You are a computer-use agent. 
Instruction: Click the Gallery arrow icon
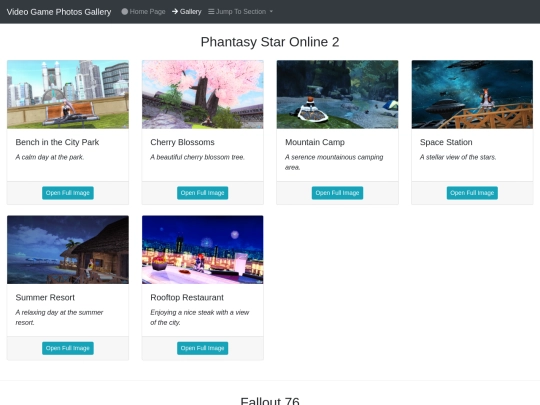pos(175,11)
